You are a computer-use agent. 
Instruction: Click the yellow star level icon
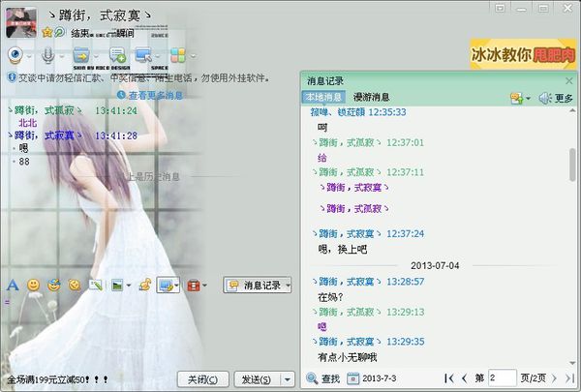(x=47, y=33)
